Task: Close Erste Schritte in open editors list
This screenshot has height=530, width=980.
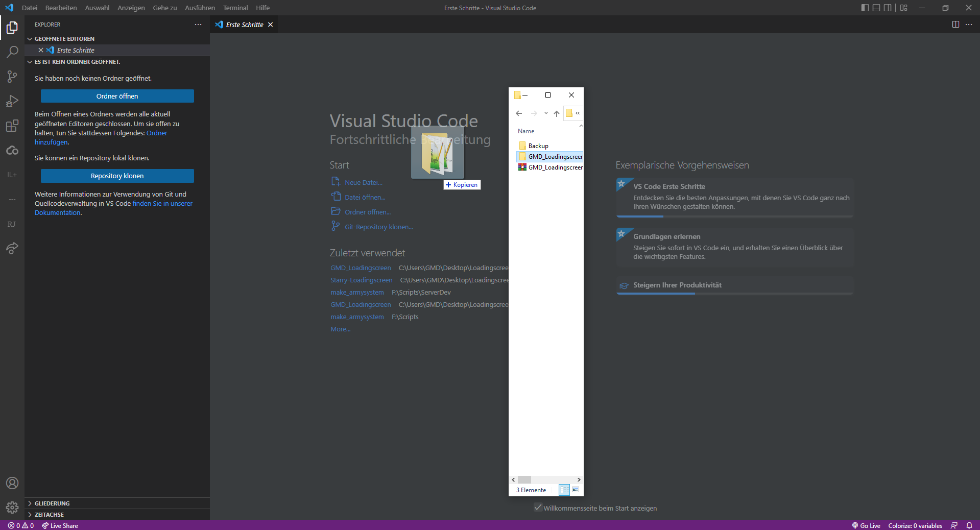Action: point(41,50)
